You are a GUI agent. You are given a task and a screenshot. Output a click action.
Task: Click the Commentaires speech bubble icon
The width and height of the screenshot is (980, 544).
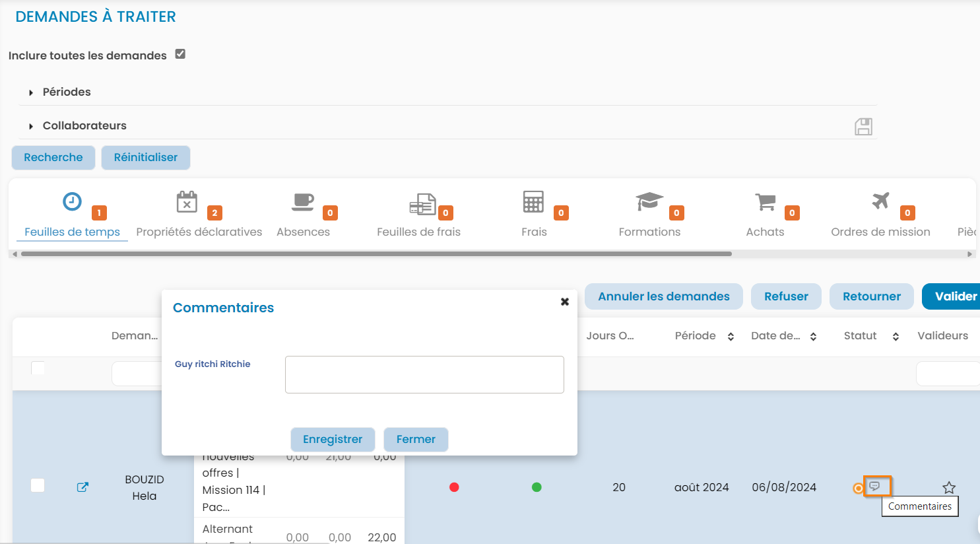[875, 487]
